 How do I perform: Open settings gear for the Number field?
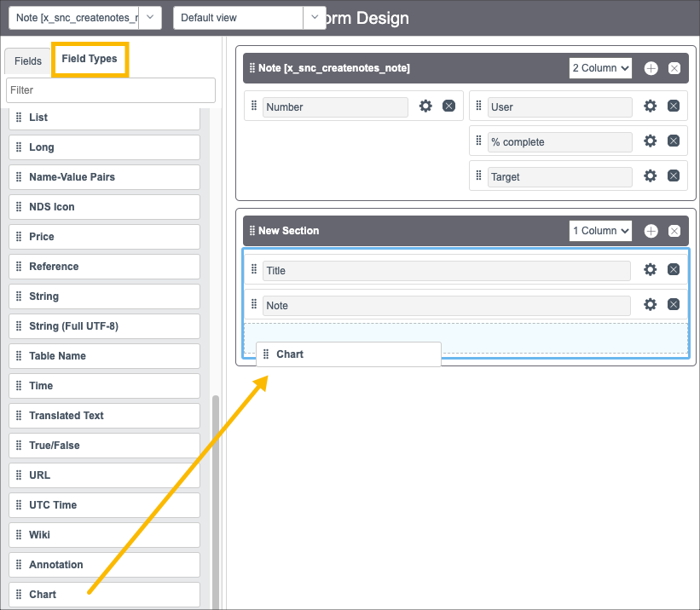[x=425, y=106]
